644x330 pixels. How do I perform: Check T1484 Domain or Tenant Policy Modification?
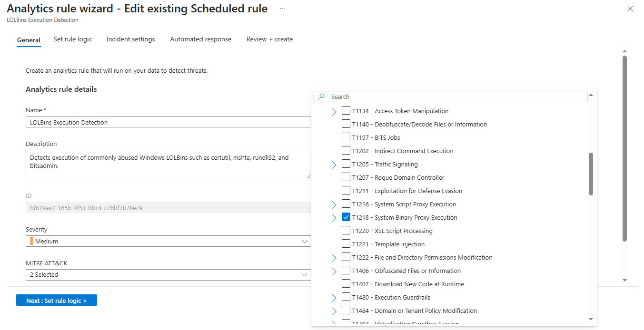[346, 311]
